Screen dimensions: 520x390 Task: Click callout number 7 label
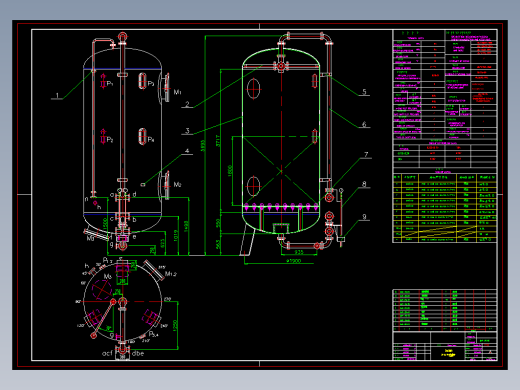[x=366, y=154]
